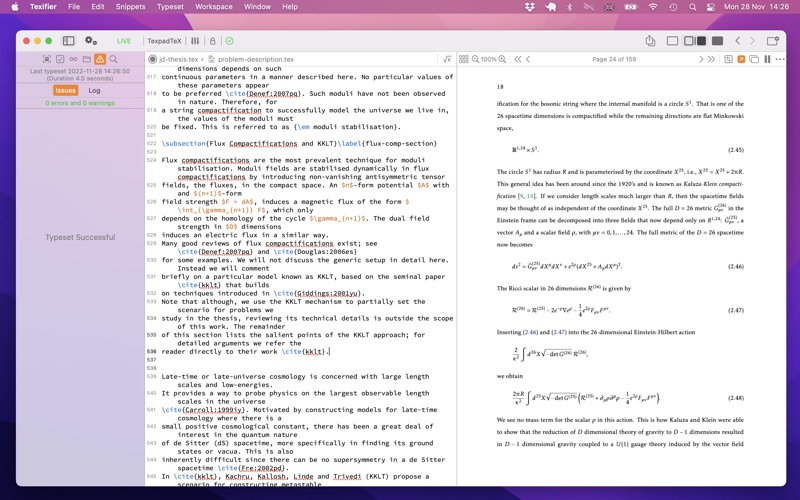Image resolution: width=800 pixels, height=500 pixels.
Task: Open the typeset settings gears icon
Action: (91, 41)
